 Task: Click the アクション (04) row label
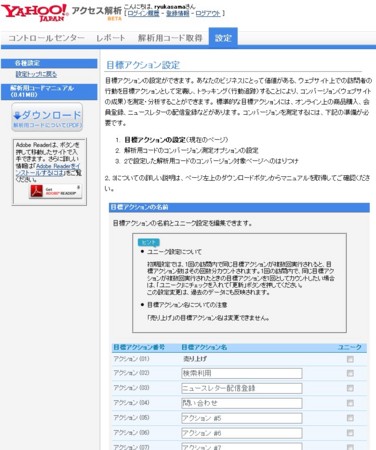[131, 403]
